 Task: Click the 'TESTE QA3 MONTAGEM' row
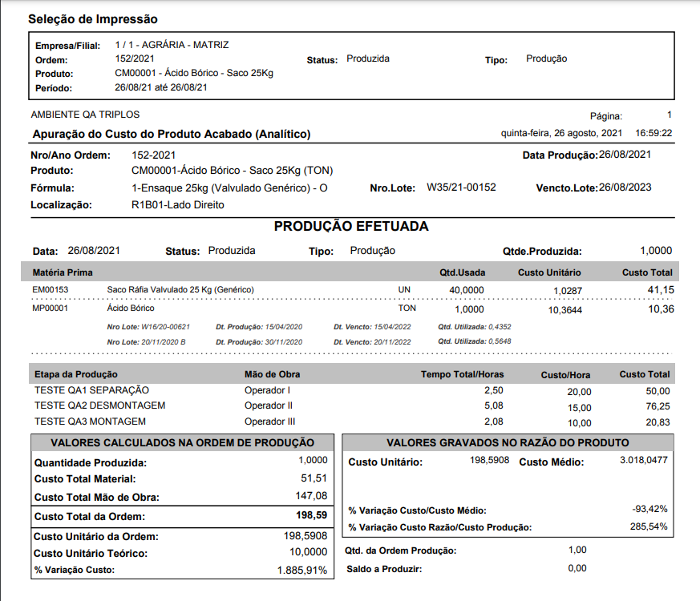(352, 422)
